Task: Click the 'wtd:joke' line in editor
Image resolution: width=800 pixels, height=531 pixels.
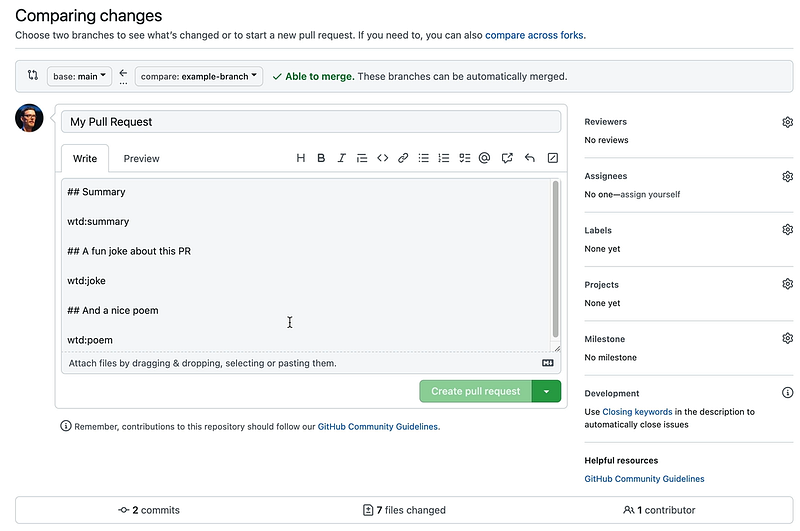Action: (x=86, y=281)
